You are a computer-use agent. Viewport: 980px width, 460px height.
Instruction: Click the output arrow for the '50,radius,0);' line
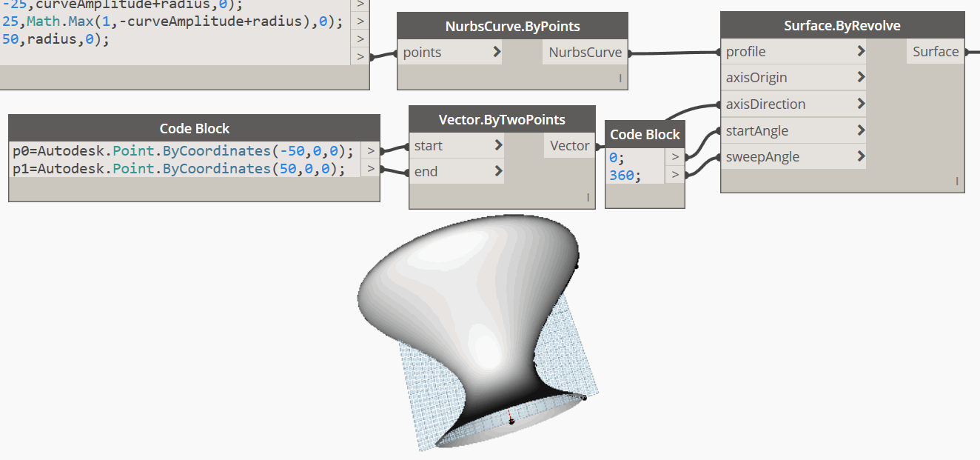360,39
